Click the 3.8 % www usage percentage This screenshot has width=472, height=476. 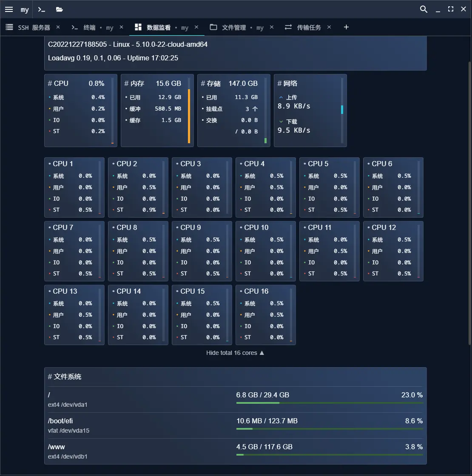point(414,447)
